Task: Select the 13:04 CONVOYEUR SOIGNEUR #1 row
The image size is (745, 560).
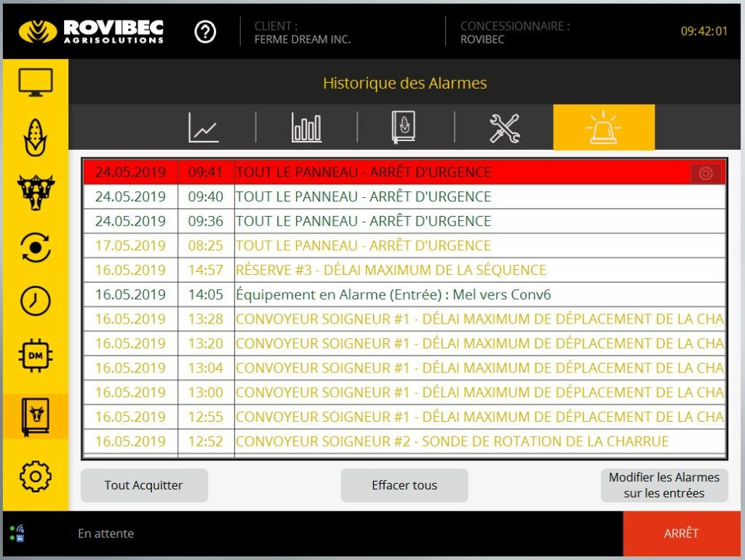Action: tap(405, 368)
